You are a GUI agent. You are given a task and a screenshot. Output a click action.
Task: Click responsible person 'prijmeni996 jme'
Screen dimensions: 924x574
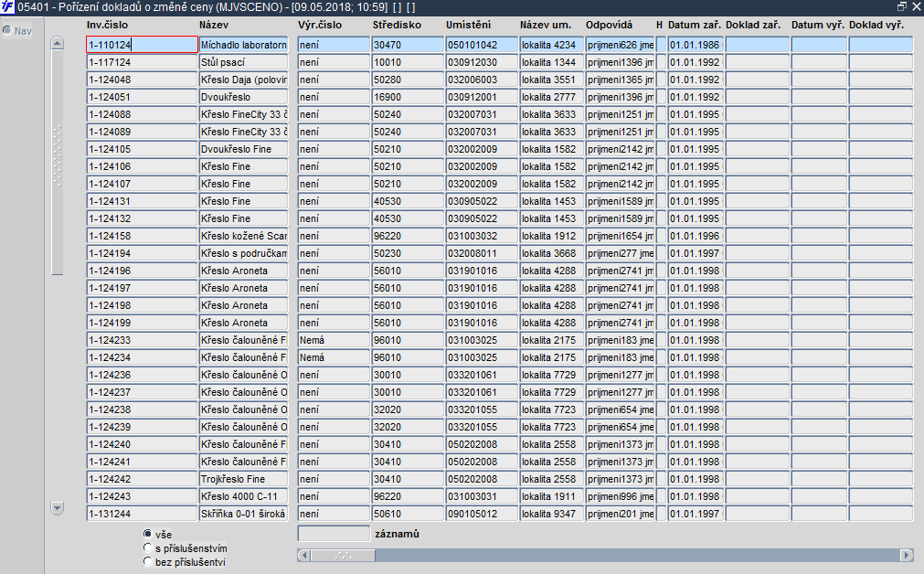620,497
